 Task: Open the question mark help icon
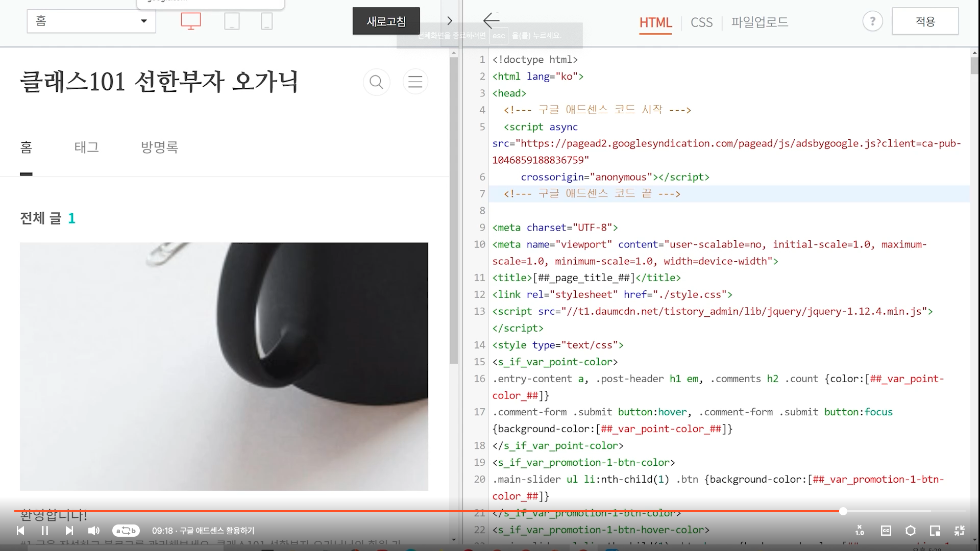pos(872,21)
